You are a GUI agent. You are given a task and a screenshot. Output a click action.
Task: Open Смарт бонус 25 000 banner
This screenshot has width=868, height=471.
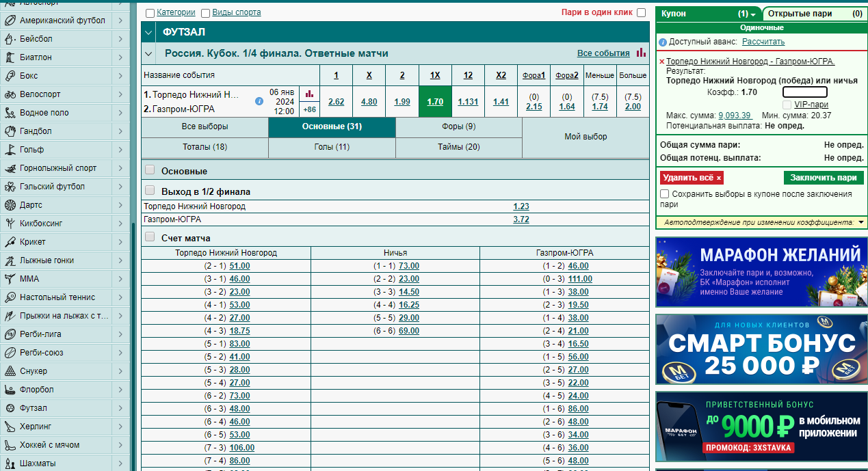(x=761, y=349)
